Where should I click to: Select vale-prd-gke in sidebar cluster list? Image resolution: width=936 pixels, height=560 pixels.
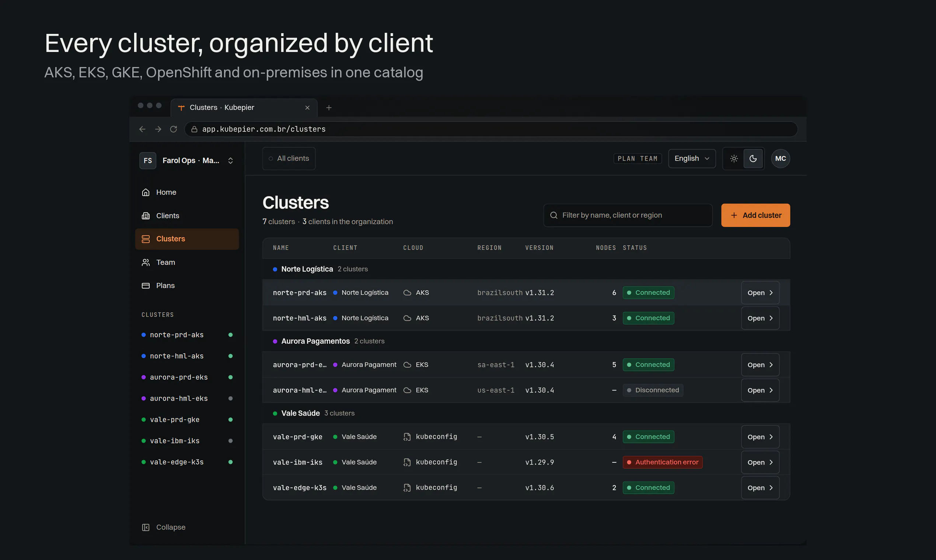[x=187, y=420]
